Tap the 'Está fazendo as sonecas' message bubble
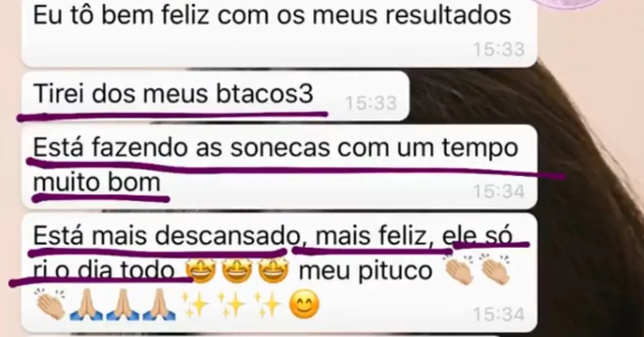 [279, 167]
